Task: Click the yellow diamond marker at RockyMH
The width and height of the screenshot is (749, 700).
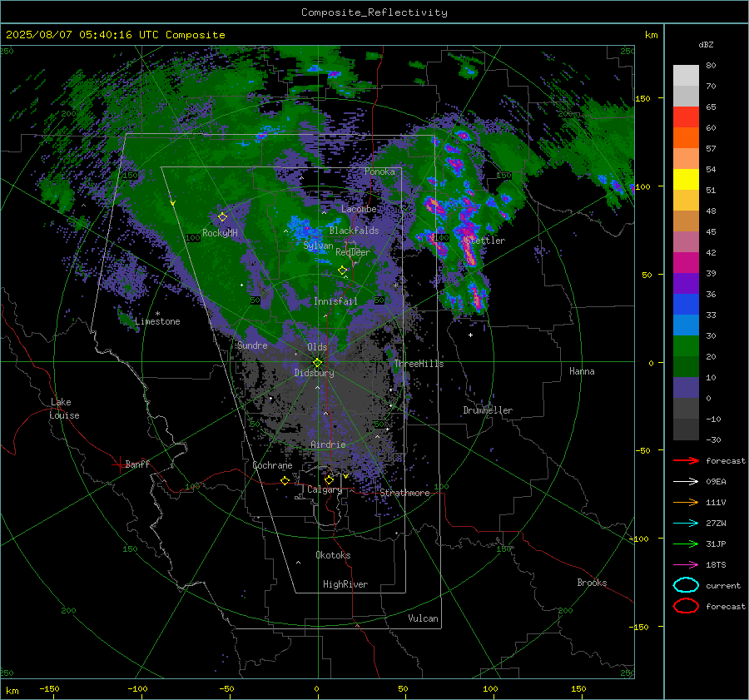Action: (222, 217)
